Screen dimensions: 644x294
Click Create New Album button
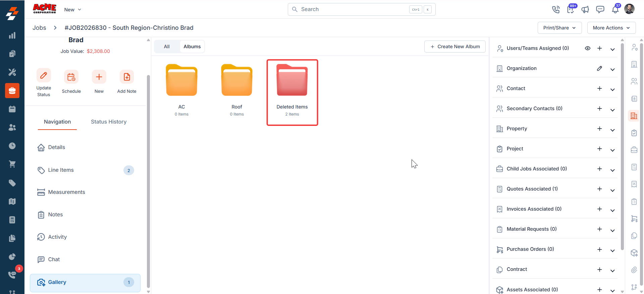pyautogui.click(x=455, y=47)
